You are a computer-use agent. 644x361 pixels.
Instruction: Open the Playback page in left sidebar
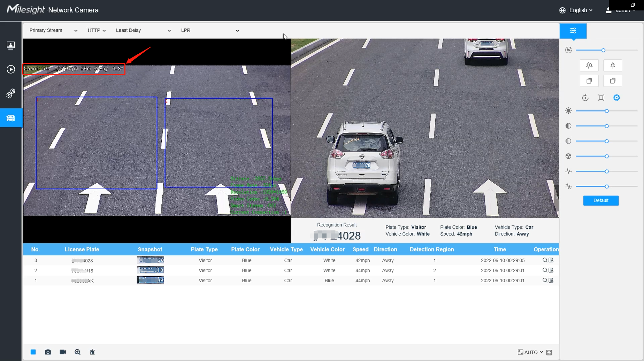click(11, 69)
